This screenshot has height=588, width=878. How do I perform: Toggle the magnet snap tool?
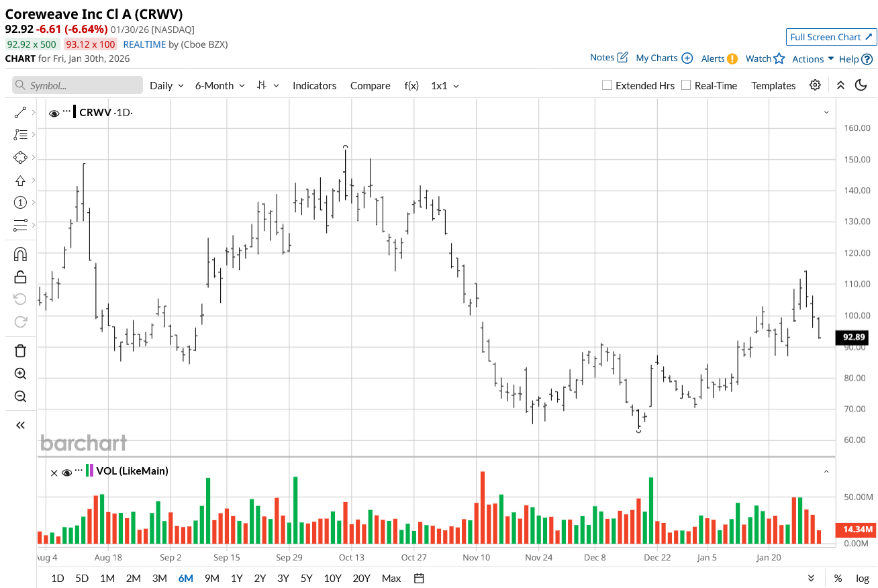pyautogui.click(x=20, y=254)
